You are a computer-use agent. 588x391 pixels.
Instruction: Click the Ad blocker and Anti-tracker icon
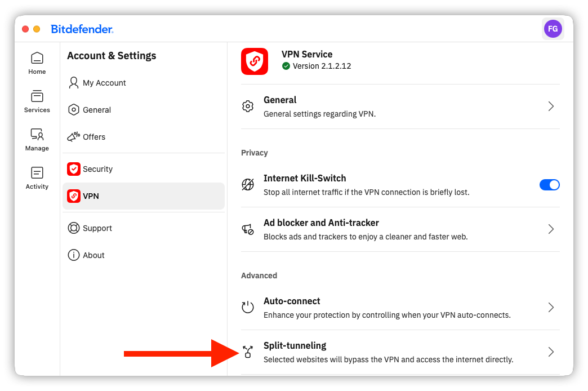pos(247,229)
